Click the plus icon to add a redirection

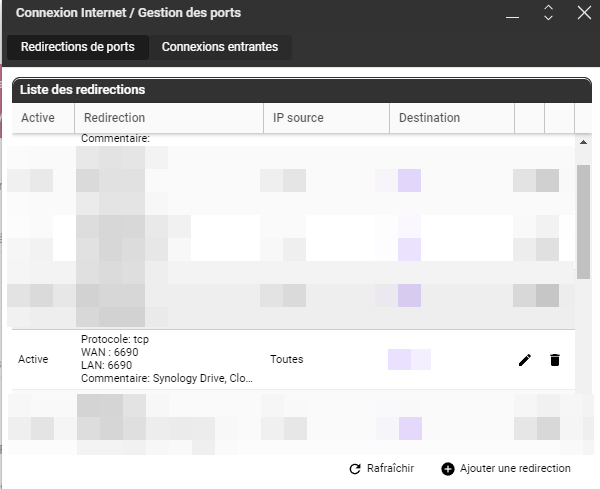pos(447,469)
